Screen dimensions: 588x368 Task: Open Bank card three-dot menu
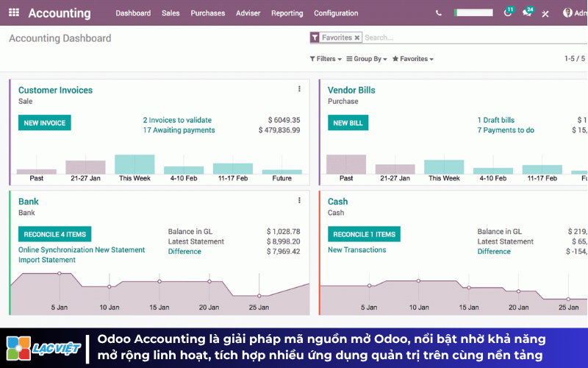pyautogui.click(x=299, y=200)
